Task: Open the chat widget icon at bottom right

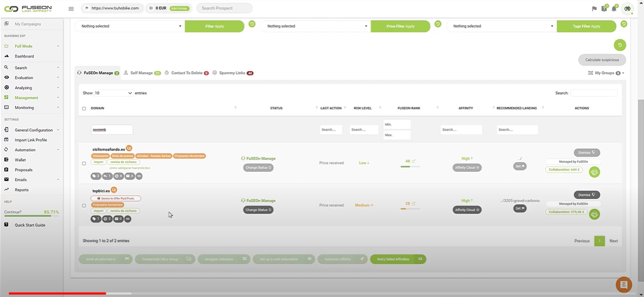Action: point(623,285)
